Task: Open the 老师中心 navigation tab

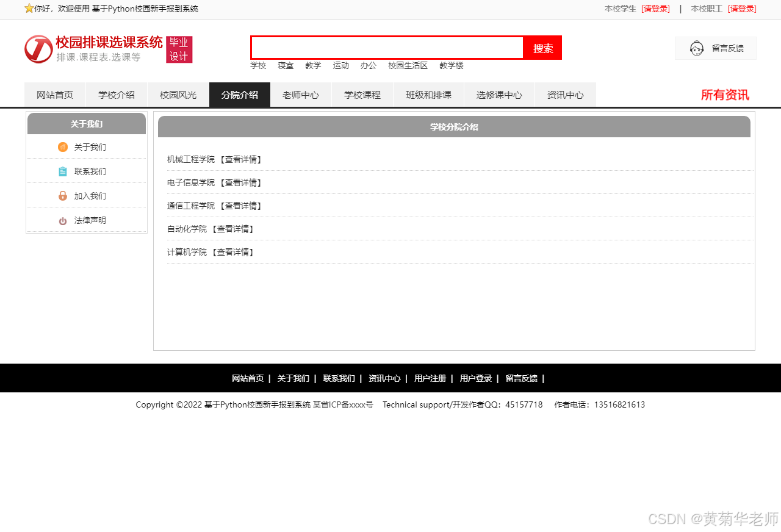Action: pyautogui.click(x=301, y=95)
